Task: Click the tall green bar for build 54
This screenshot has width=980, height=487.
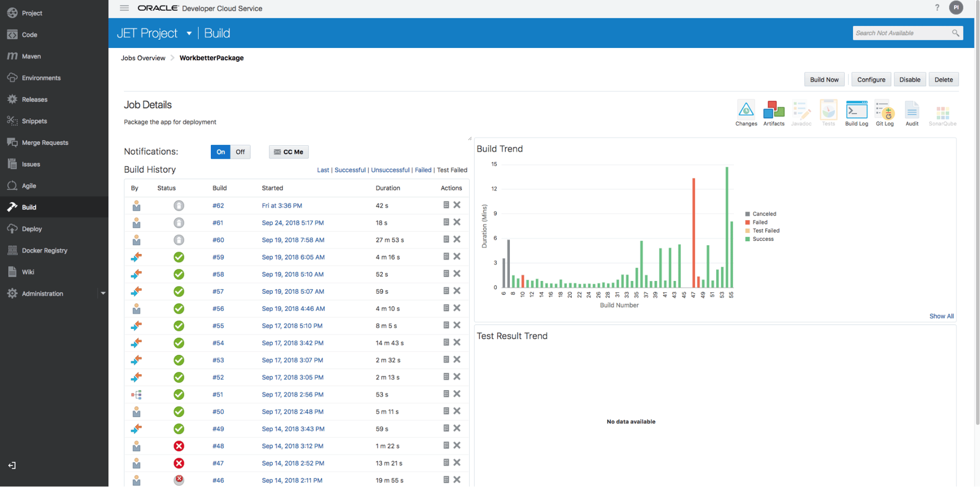Action: coord(727,227)
